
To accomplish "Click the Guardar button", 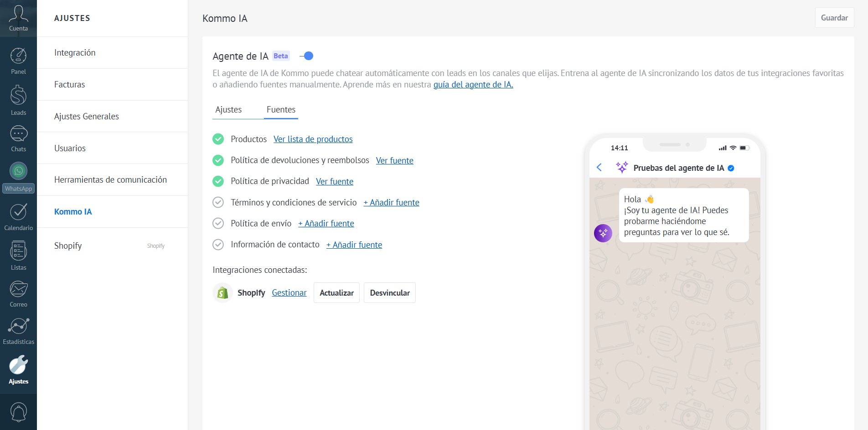I will pyautogui.click(x=834, y=18).
